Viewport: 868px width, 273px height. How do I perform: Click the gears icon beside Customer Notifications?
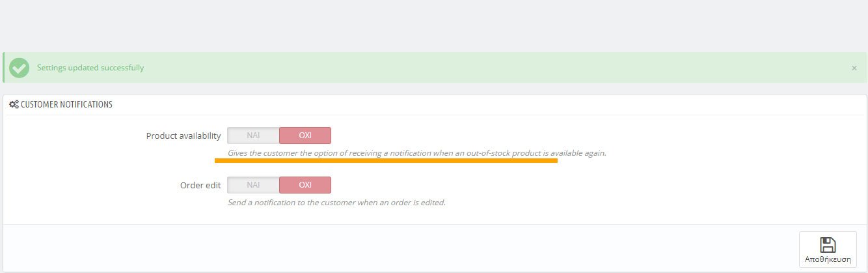(14, 104)
